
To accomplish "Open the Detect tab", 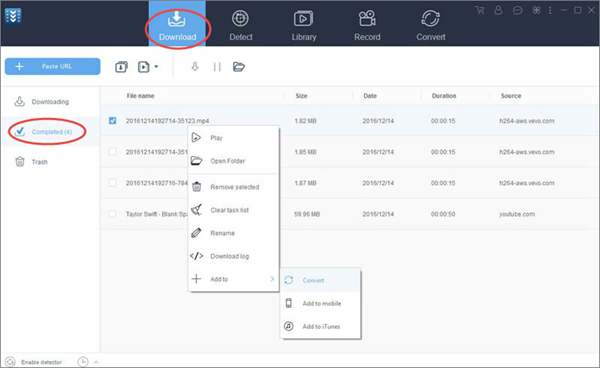I will (x=241, y=25).
